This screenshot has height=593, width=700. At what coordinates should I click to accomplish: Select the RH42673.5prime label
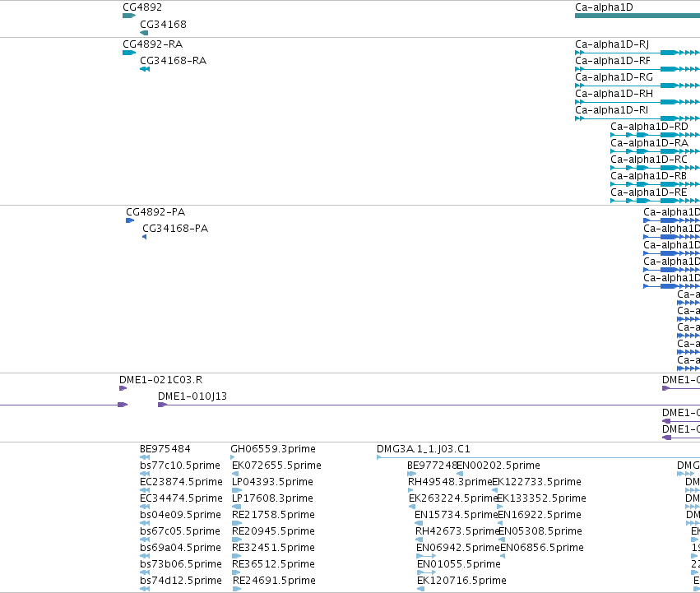[x=457, y=532]
